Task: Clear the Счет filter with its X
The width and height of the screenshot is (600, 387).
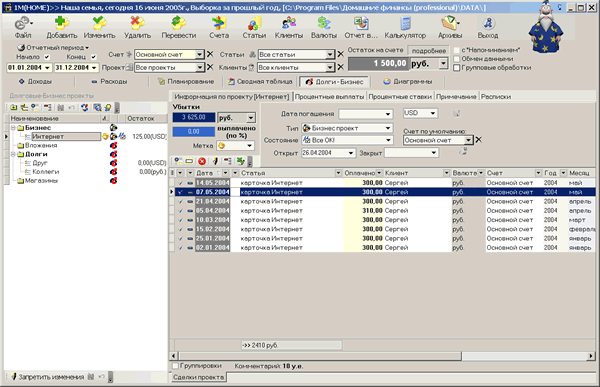Action: point(210,54)
